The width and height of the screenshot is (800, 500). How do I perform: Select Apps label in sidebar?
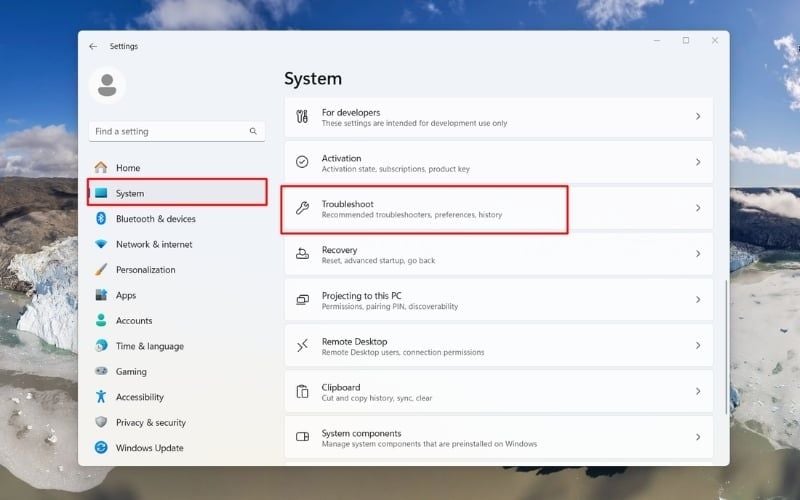126,295
